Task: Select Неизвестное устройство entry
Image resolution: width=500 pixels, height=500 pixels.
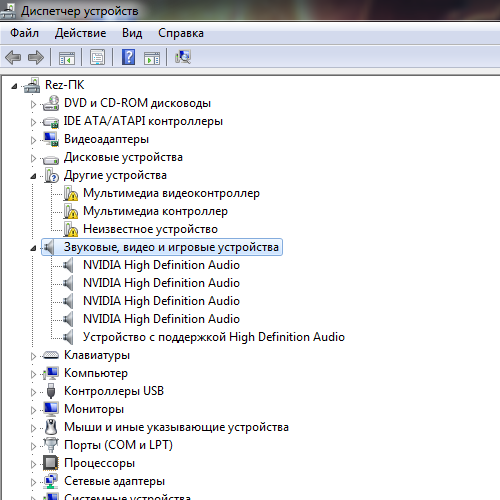Action: pyautogui.click(x=150, y=229)
